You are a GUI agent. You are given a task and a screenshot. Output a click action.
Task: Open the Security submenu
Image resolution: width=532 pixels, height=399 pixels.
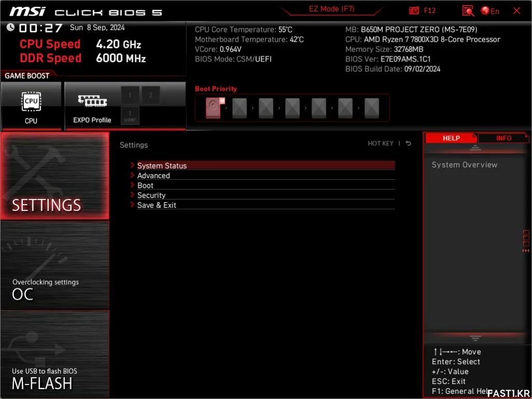click(151, 195)
